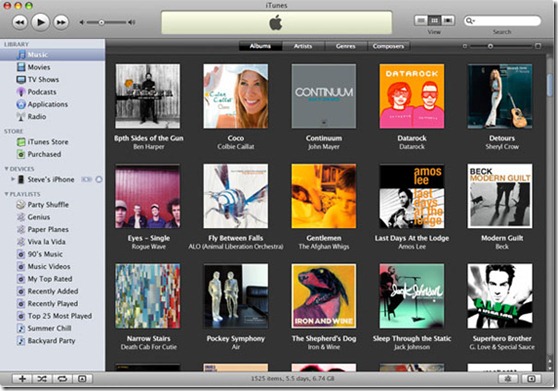This screenshot has height=391, width=558.
Task: Click 'G. Love & Special Sauce' artist text
Action: (x=502, y=347)
